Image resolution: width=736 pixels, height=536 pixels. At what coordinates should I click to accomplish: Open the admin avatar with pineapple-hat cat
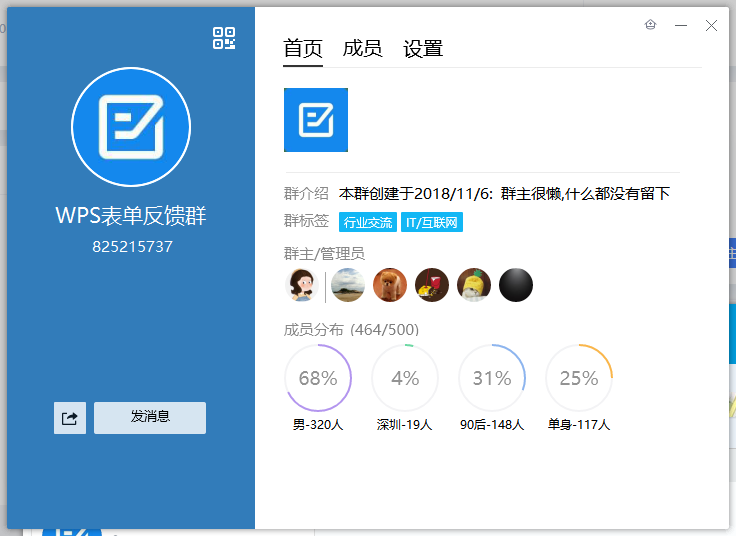click(x=474, y=285)
